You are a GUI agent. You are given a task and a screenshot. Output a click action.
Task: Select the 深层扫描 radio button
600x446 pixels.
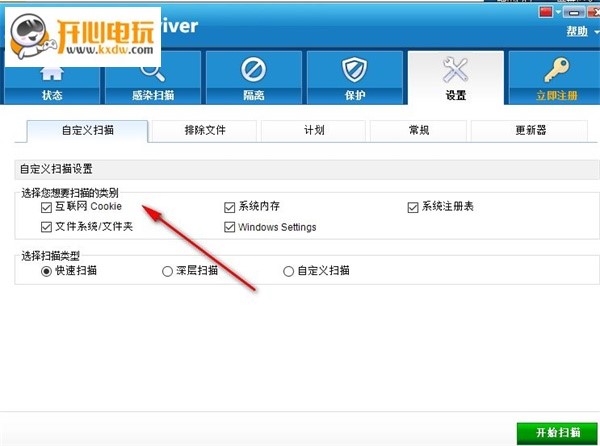point(167,272)
